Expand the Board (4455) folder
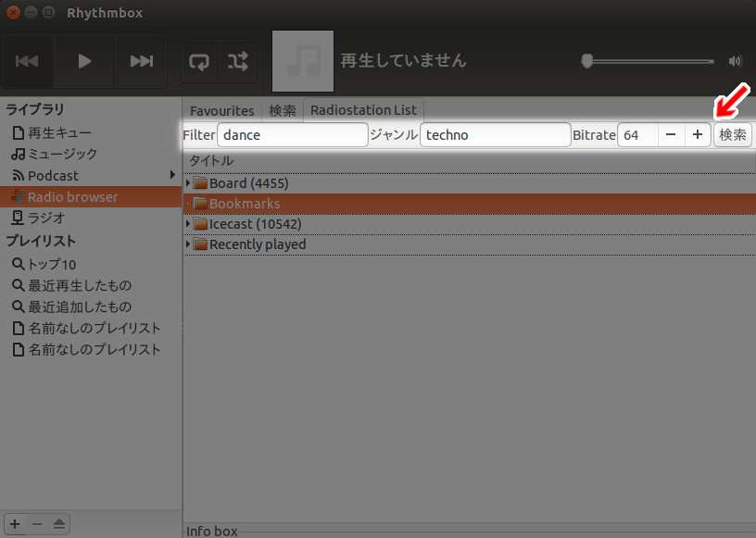Screen dimensions: 756x538 (189, 182)
